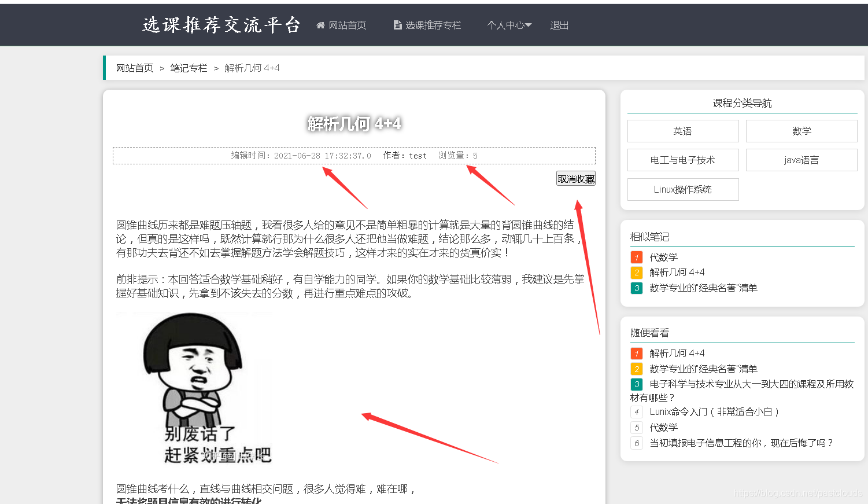This screenshot has width=868, height=504.
Task: Open 电子科学与技术专业 course article link
Action: coord(742,391)
